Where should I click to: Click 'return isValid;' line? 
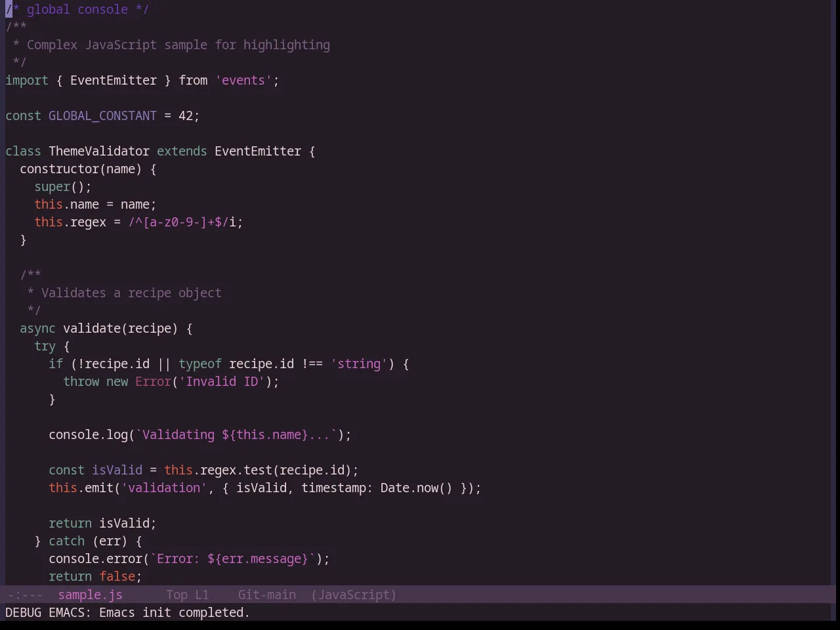[x=102, y=523]
